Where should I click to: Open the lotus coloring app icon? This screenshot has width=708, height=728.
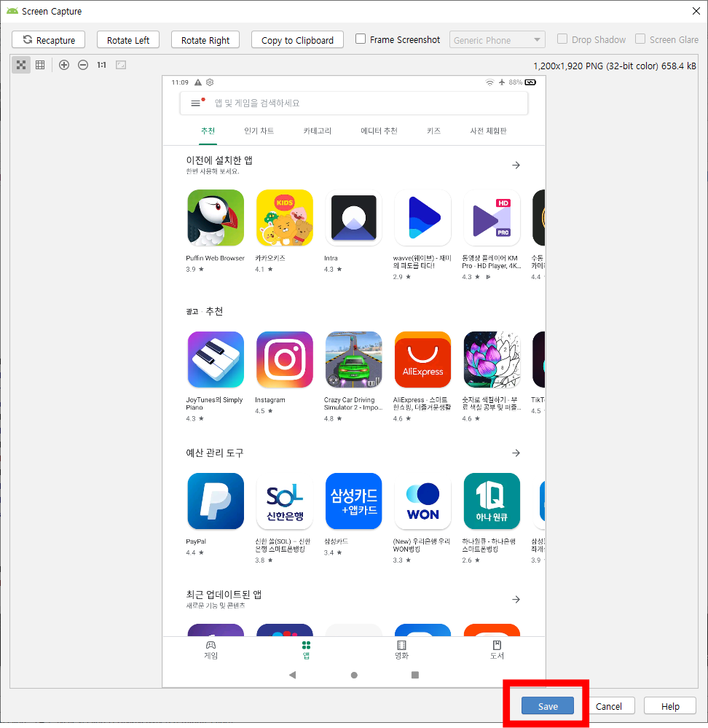(492, 359)
